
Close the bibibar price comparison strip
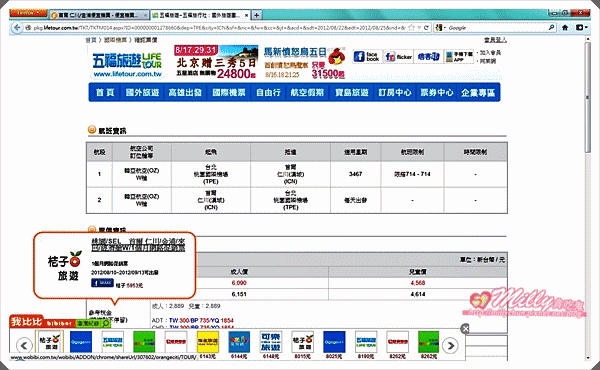tap(465, 328)
